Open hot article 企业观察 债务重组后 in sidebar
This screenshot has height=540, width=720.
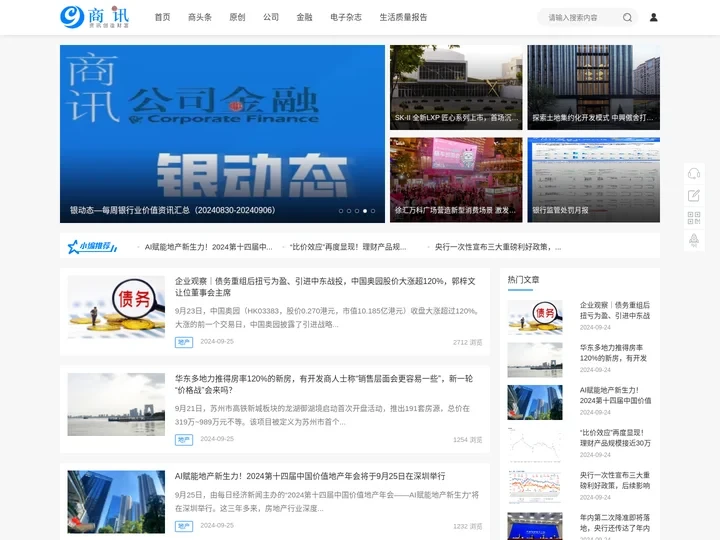pos(615,310)
